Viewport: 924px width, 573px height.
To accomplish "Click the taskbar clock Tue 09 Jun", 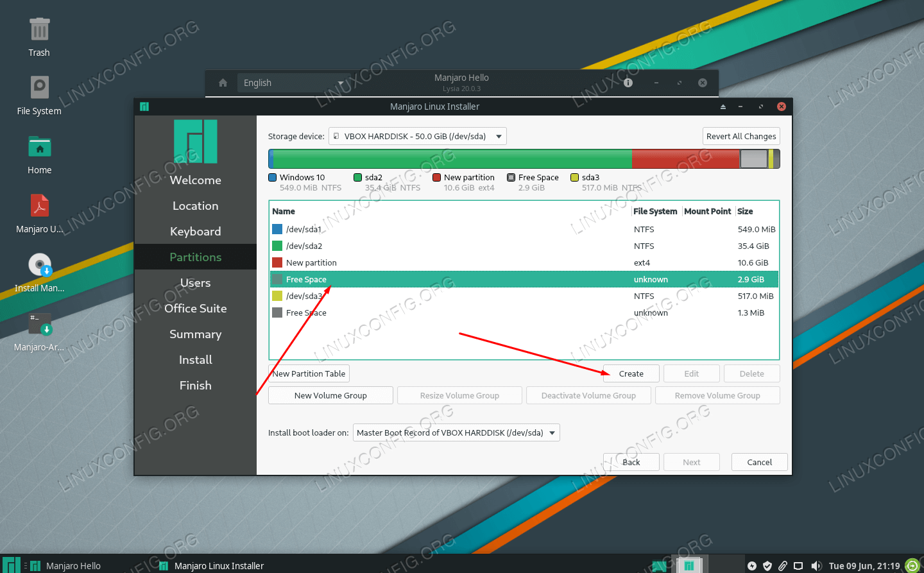I will point(864,566).
